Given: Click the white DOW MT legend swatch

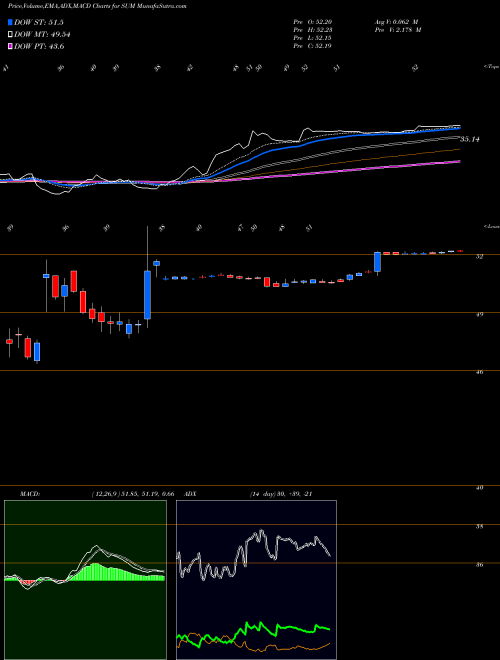Looking at the screenshot, I should (10, 35).
